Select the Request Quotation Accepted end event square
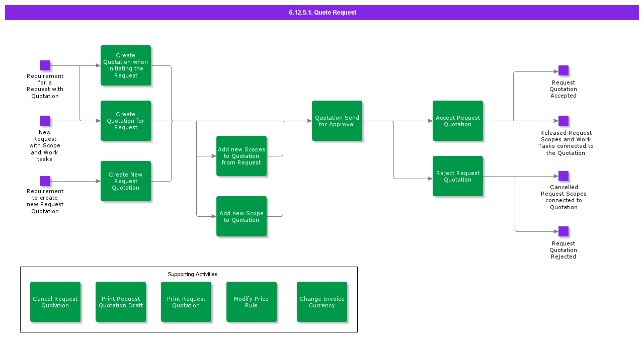The height and width of the screenshot is (337, 644). 563,70
